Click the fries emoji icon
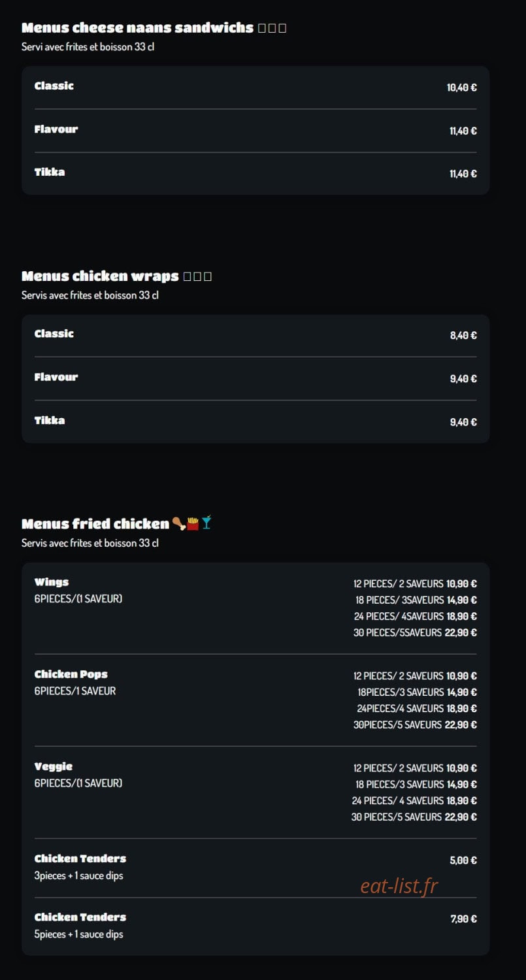The height and width of the screenshot is (980, 526). [193, 523]
